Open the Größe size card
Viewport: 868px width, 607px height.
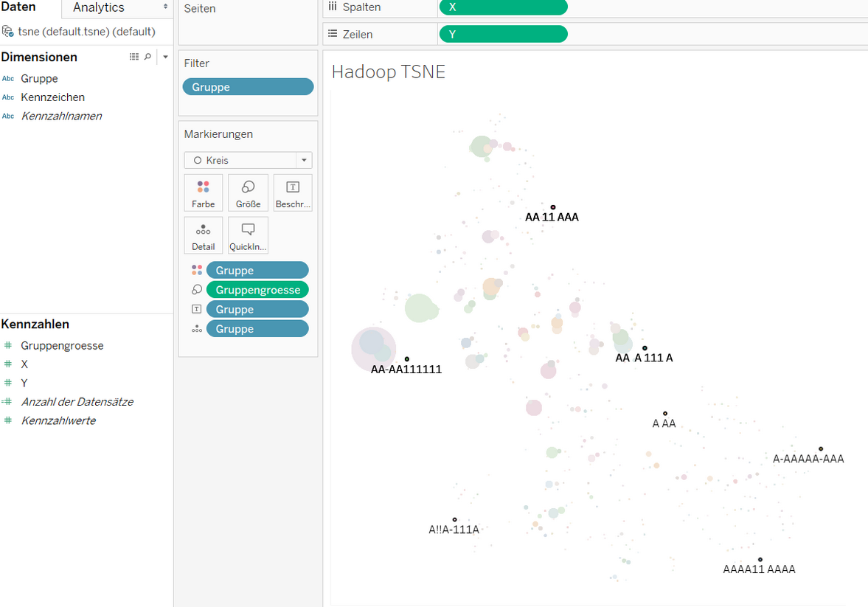tap(248, 193)
